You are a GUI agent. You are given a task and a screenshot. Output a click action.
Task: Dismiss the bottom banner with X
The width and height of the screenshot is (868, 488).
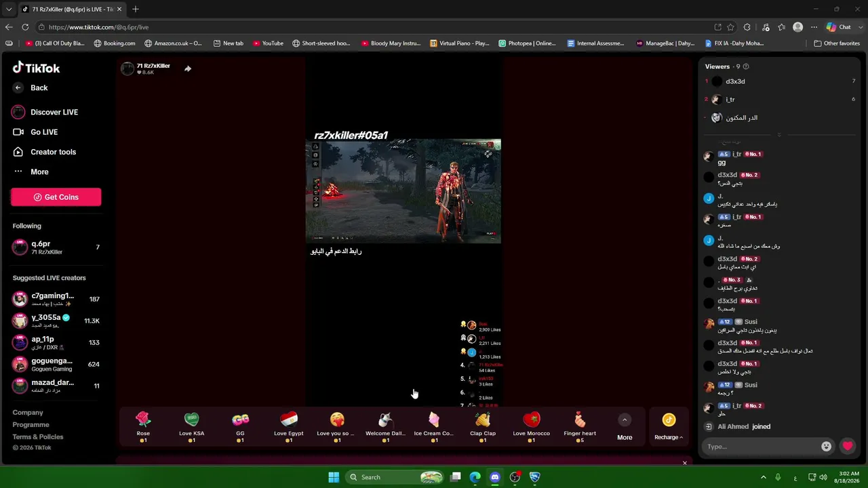coord(684,463)
